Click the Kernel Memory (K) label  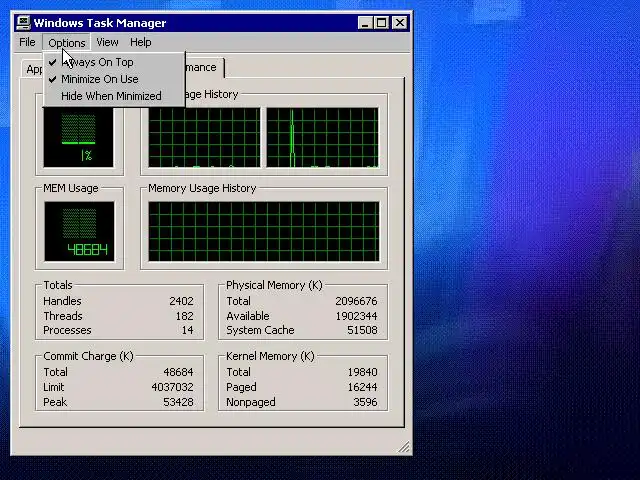[x=270, y=356]
